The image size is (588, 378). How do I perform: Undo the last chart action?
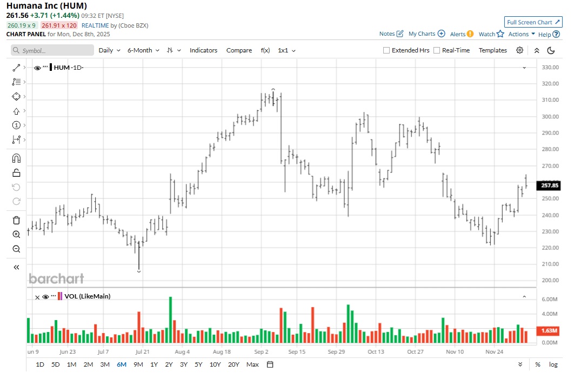(16, 187)
